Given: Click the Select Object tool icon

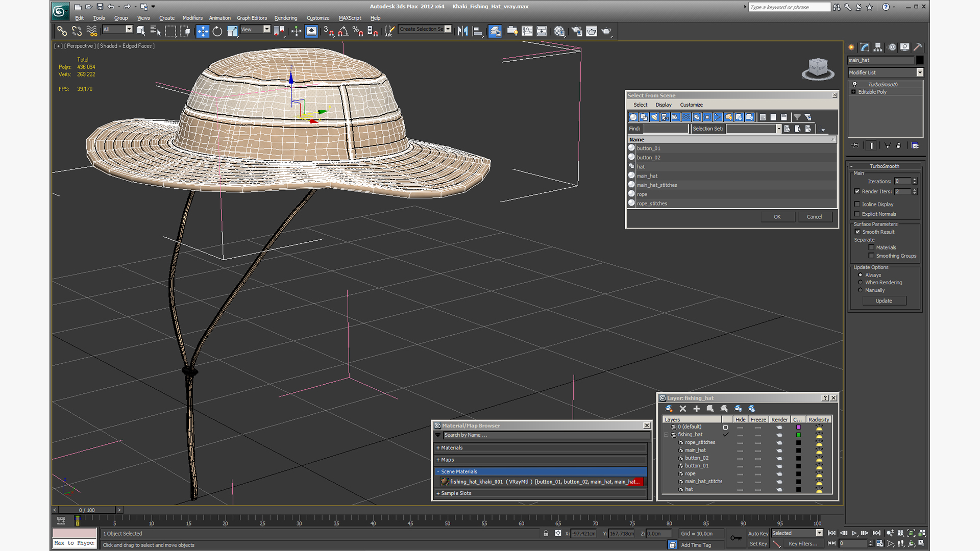Looking at the screenshot, I should click(x=140, y=31).
